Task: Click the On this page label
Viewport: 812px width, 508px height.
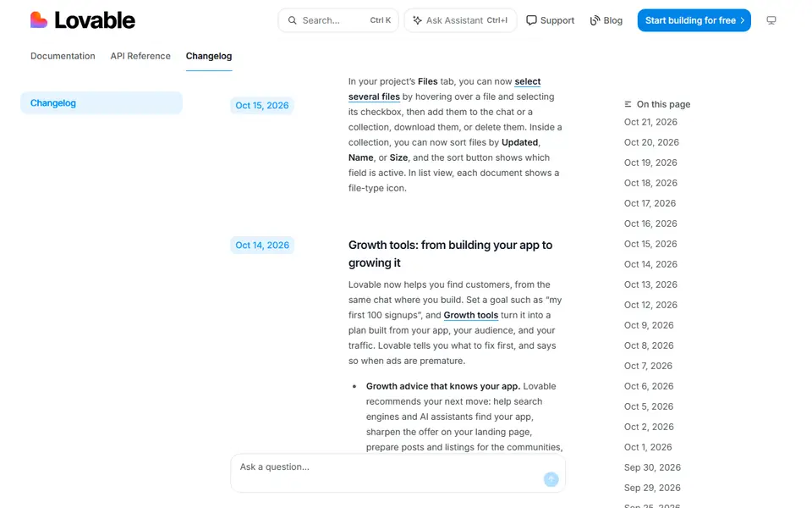Action: coord(663,104)
